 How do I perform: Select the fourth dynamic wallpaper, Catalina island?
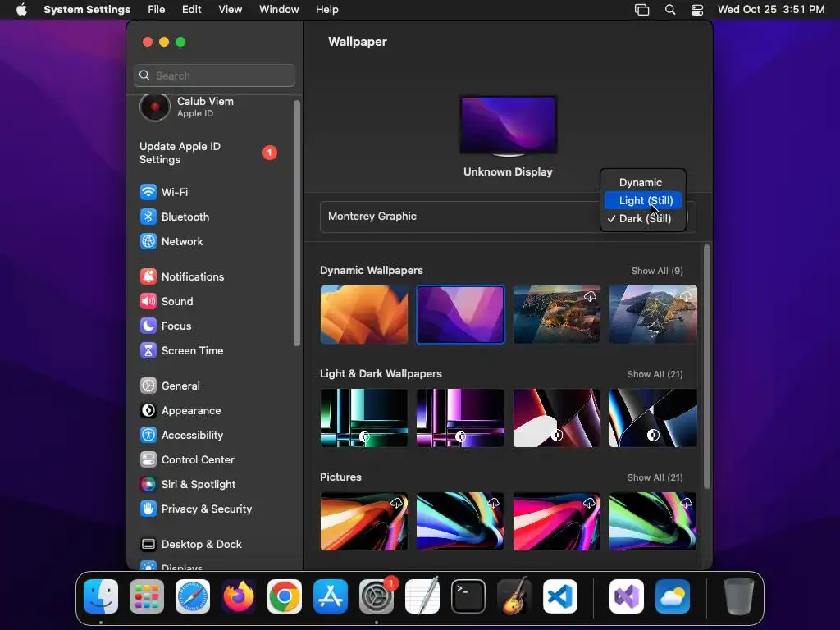pyautogui.click(x=653, y=314)
